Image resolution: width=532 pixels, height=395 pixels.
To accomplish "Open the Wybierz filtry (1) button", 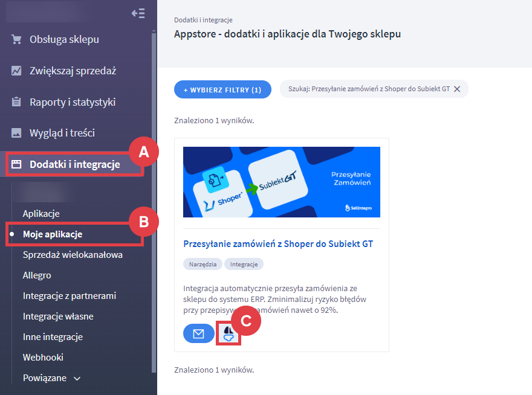I will 222,89.
